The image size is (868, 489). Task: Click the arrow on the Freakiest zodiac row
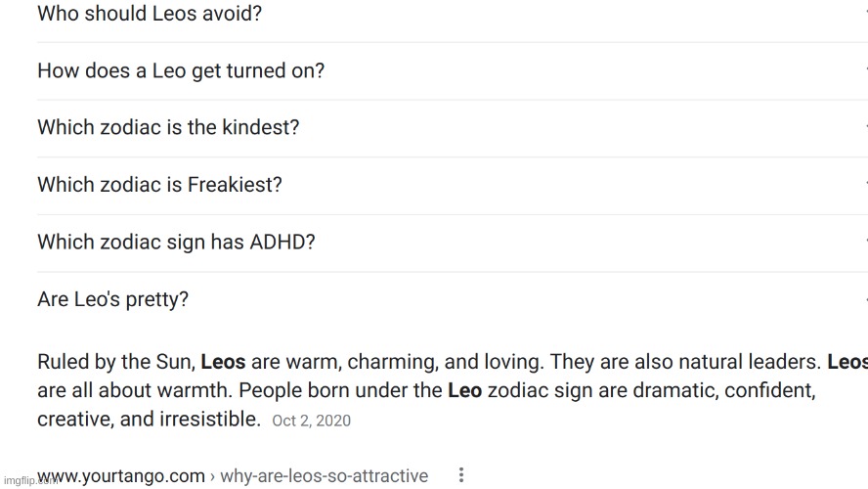click(x=865, y=184)
